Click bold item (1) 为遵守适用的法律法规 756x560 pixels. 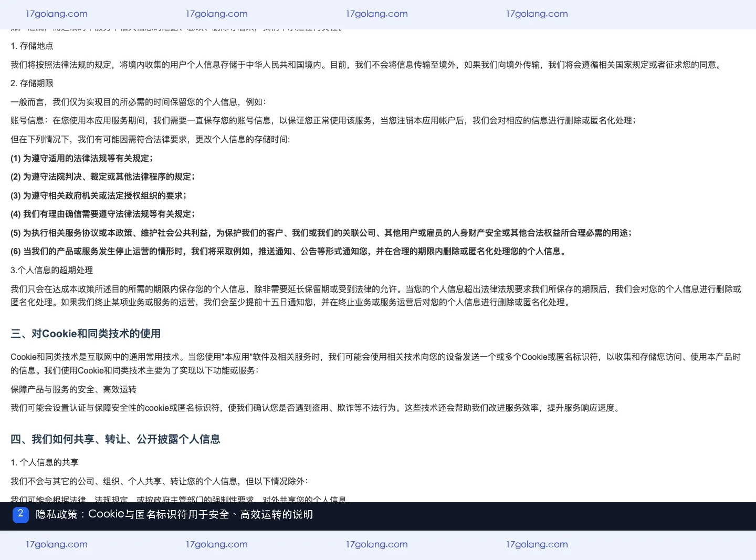coord(82,159)
